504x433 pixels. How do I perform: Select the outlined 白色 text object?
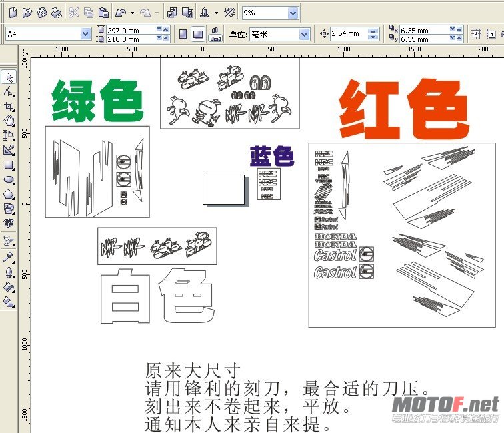click(x=157, y=296)
